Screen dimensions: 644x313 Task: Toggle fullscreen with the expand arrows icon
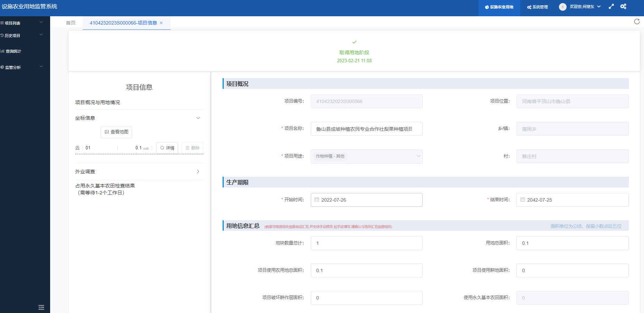tap(611, 7)
